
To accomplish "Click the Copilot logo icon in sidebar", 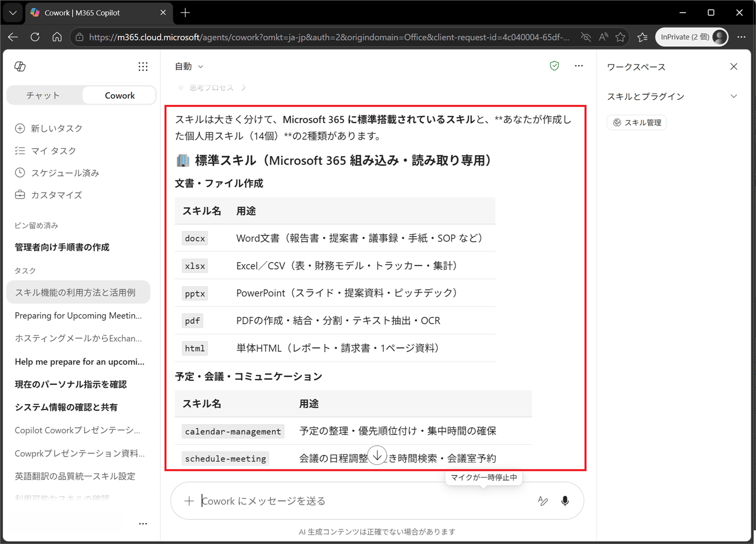I will pyautogui.click(x=20, y=66).
